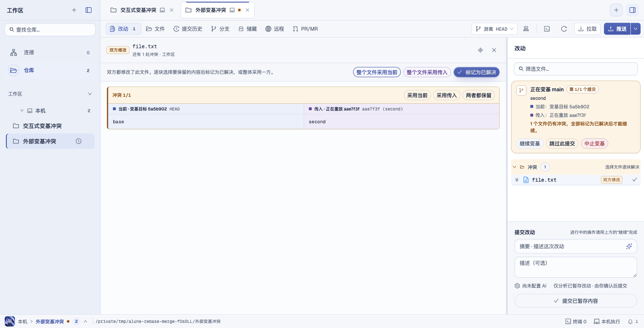Screen dimensions: 644x328
Task: Open 终端 0 in status bar
Action: tap(576, 321)
